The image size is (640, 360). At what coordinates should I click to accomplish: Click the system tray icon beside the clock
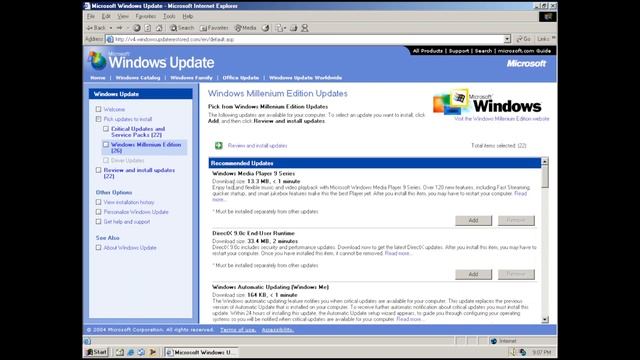click(x=523, y=352)
